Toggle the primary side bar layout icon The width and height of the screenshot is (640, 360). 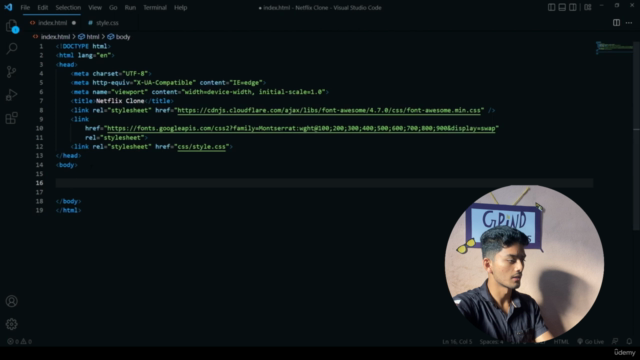point(551,7)
